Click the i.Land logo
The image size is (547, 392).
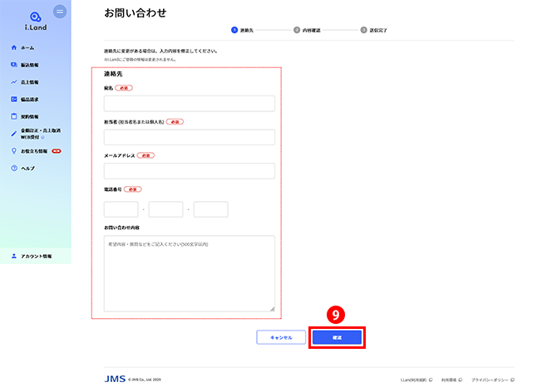[x=36, y=21]
